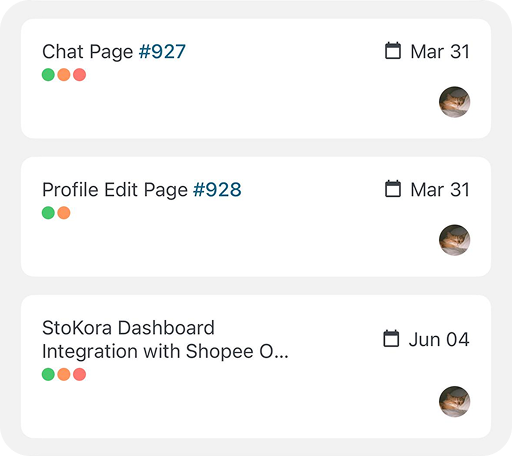Open the Chat Page card title

tap(88, 52)
